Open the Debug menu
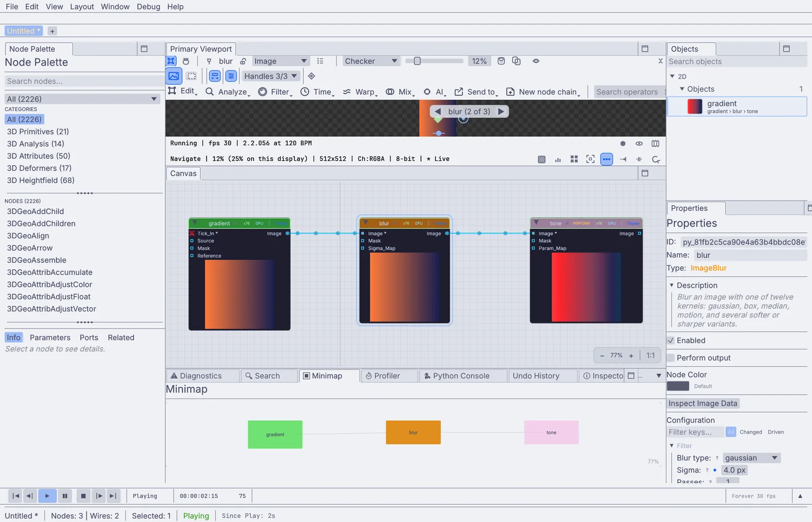Image resolution: width=812 pixels, height=522 pixels. coord(149,7)
